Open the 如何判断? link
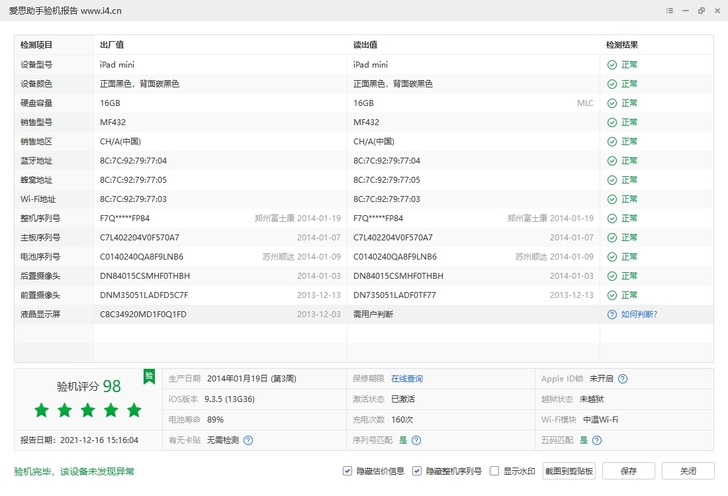 [x=638, y=314]
